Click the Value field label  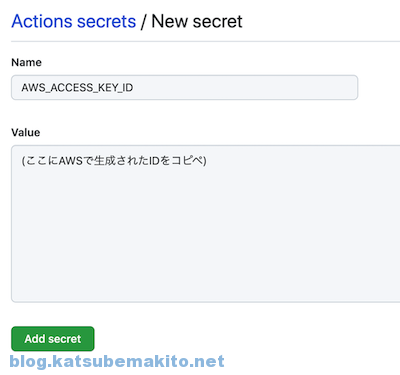(x=26, y=132)
